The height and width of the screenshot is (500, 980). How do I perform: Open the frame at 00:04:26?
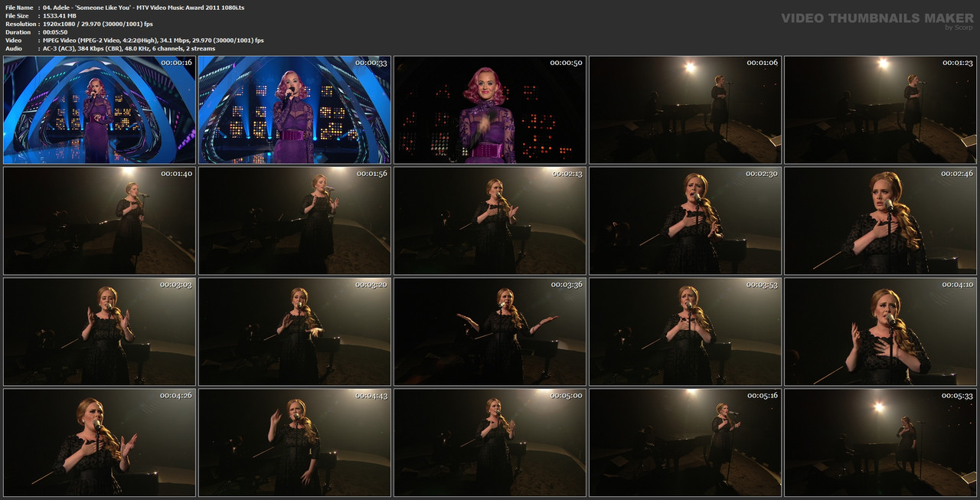tap(100, 443)
